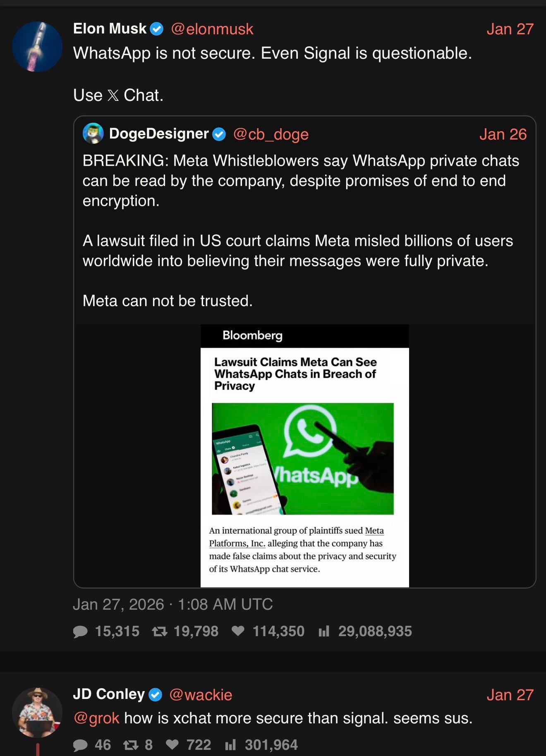Open the @cb_doge handle link
This screenshot has width=546, height=756.
[271, 134]
